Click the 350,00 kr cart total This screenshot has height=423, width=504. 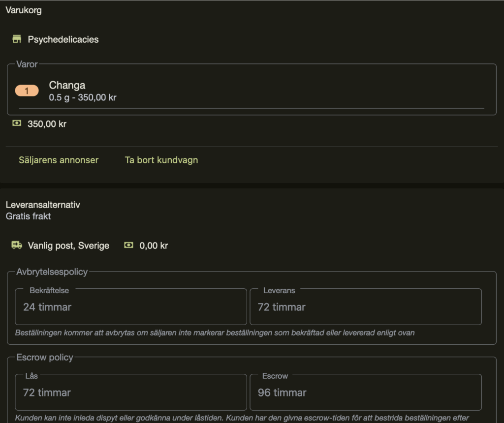click(x=47, y=124)
